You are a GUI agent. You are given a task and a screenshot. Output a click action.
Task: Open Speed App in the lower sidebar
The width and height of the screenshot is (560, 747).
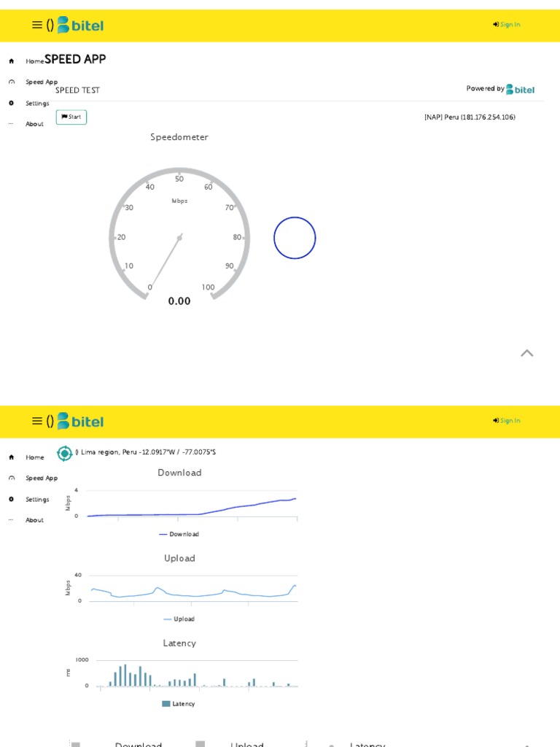point(42,478)
